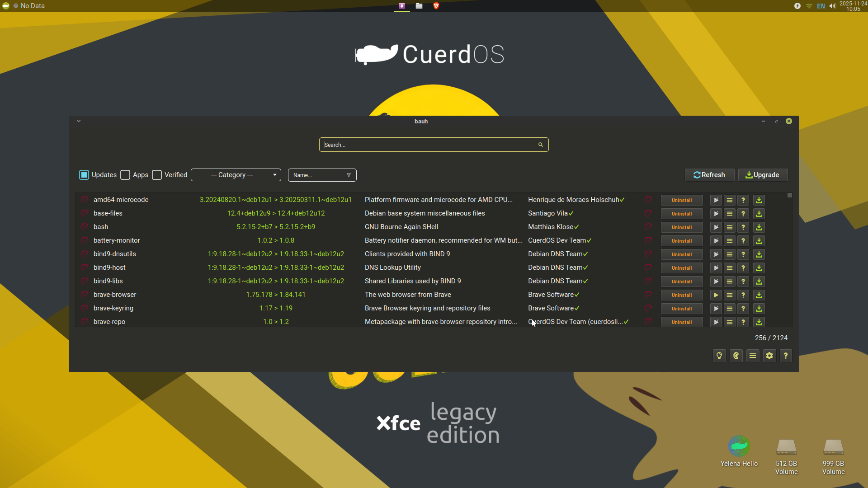Click upgrade icon for bash row
868x488 pixels.
tap(759, 227)
